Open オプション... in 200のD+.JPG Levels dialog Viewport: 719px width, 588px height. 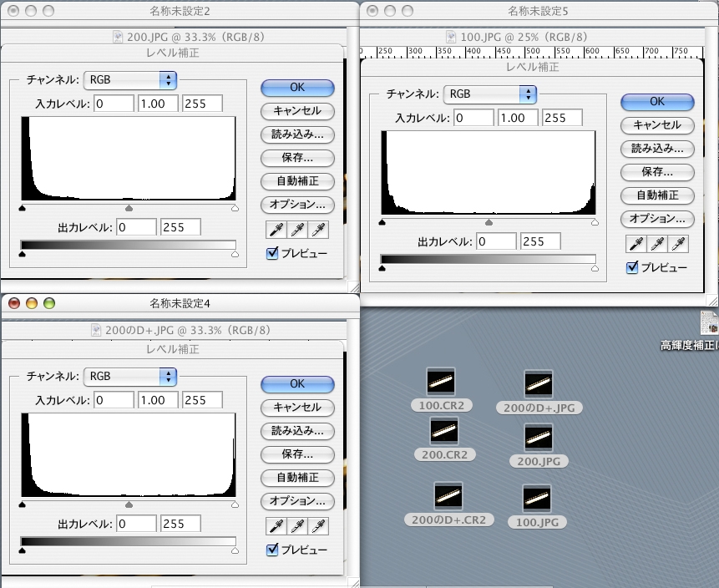[297, 501]
